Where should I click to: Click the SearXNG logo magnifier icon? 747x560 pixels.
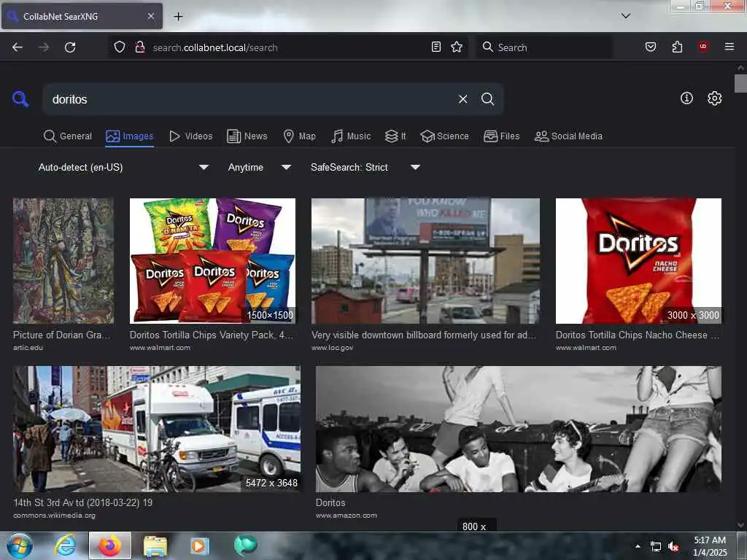(20, 99)
